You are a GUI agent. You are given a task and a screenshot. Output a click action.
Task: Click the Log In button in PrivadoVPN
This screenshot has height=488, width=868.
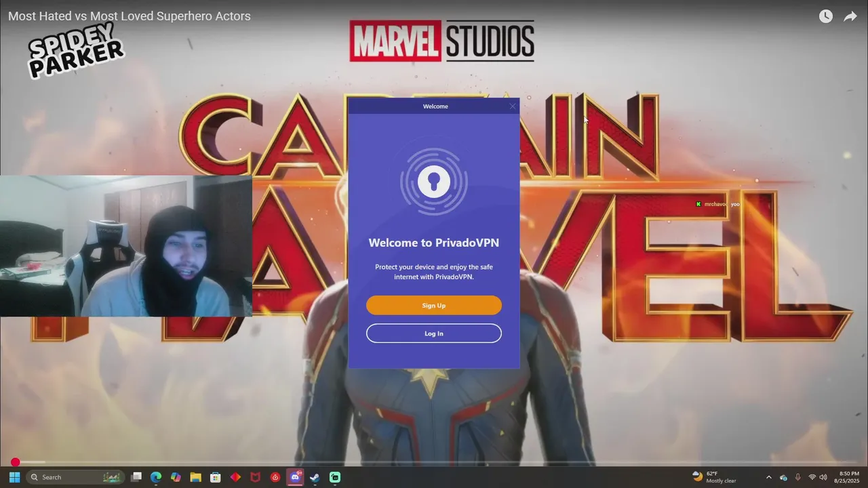click(434, 333)
